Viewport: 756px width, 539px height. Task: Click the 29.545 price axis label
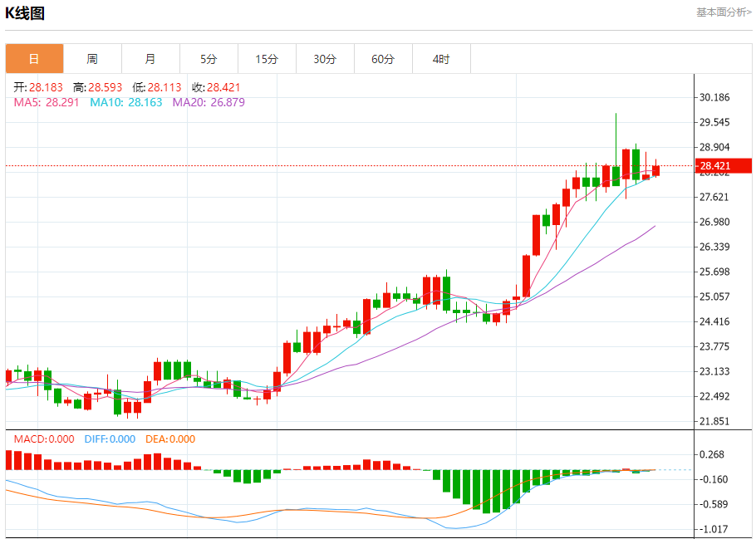point(714,122)
